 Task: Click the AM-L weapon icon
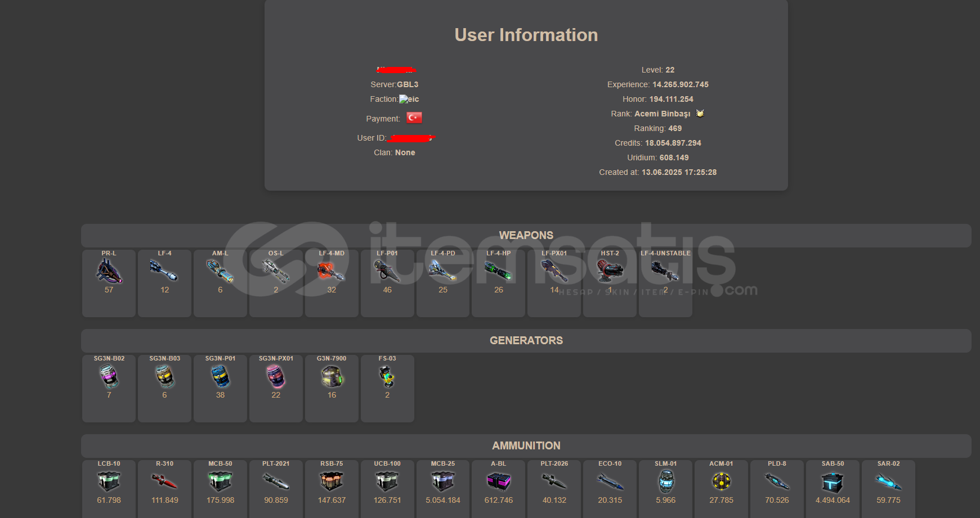[x=220, y=271]
